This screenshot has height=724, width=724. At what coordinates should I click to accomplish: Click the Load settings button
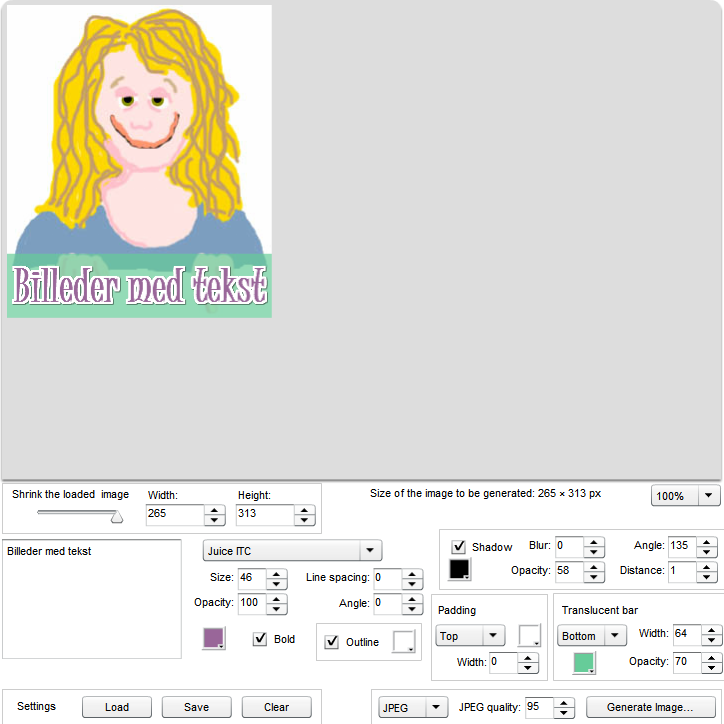[x=117, y=707]
